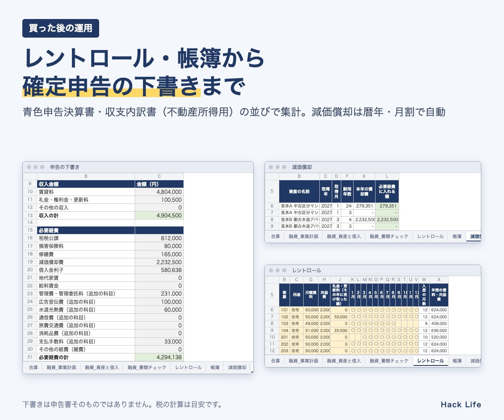The height and width of the screenshot is (420, 504).
Task: Select the 礼金・権利金・更新料 cell
Action: click(x=86, y=200)
